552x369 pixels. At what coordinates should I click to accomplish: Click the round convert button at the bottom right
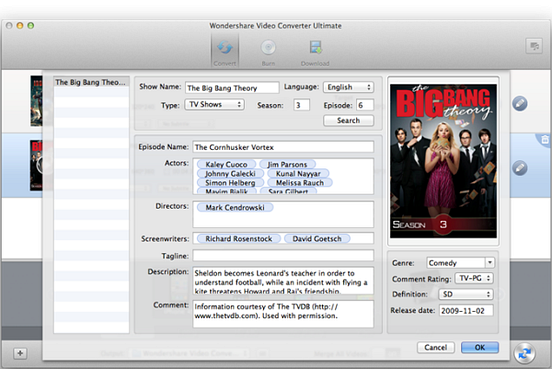click(524, 353)
